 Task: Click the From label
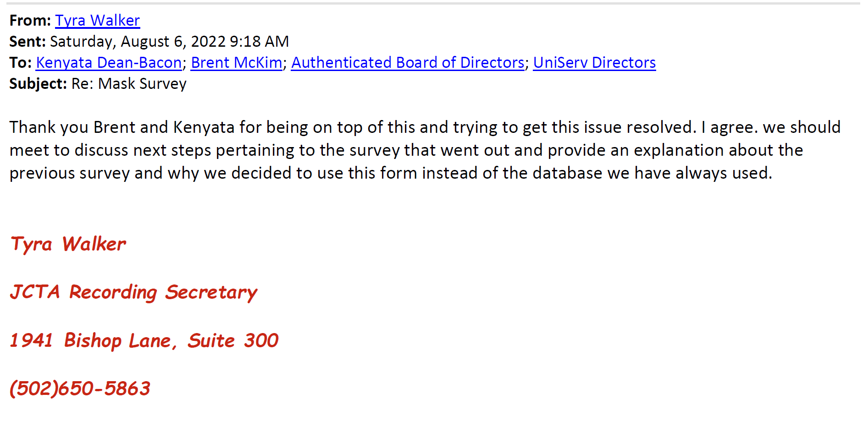click(30, 21)
